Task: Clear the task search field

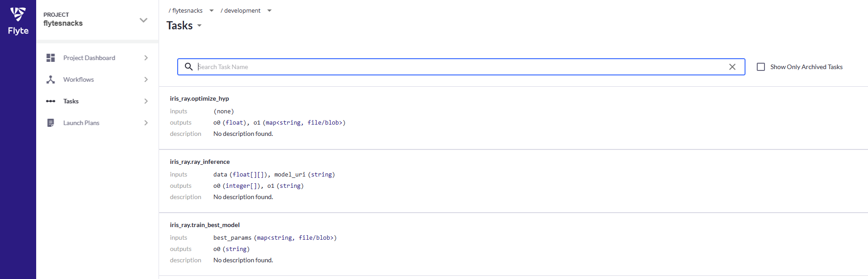Action: pos(732,67)
